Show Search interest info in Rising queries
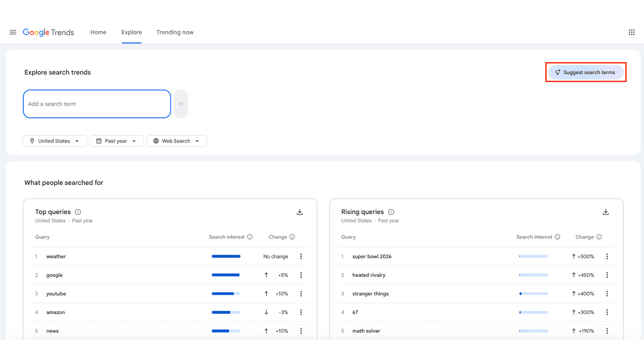 coord(557,237)
